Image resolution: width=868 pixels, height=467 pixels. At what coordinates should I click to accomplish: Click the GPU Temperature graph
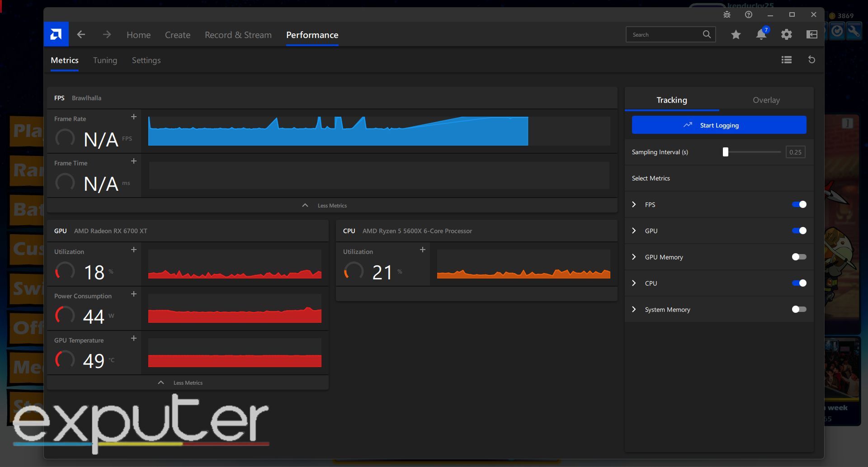click(235, 353)
